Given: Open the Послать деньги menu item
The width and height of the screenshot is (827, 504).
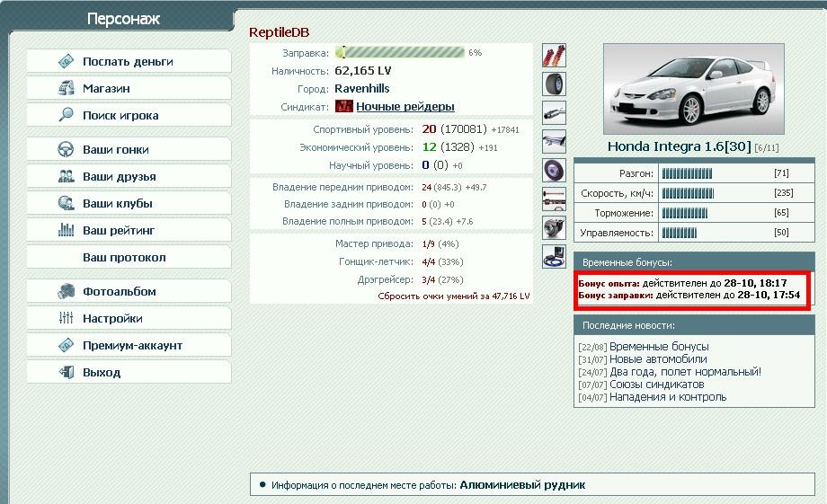Looking at the screenshot, I should (129, 61).
